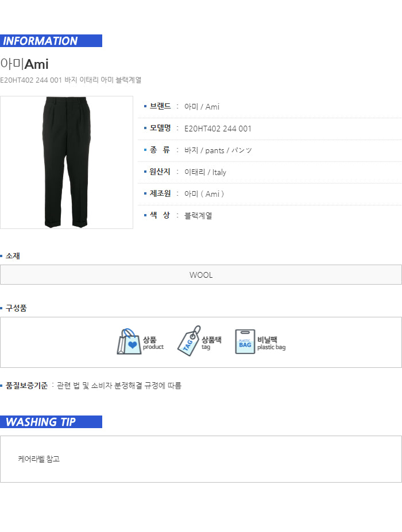Click the 원산지 value Italy text

219,172
